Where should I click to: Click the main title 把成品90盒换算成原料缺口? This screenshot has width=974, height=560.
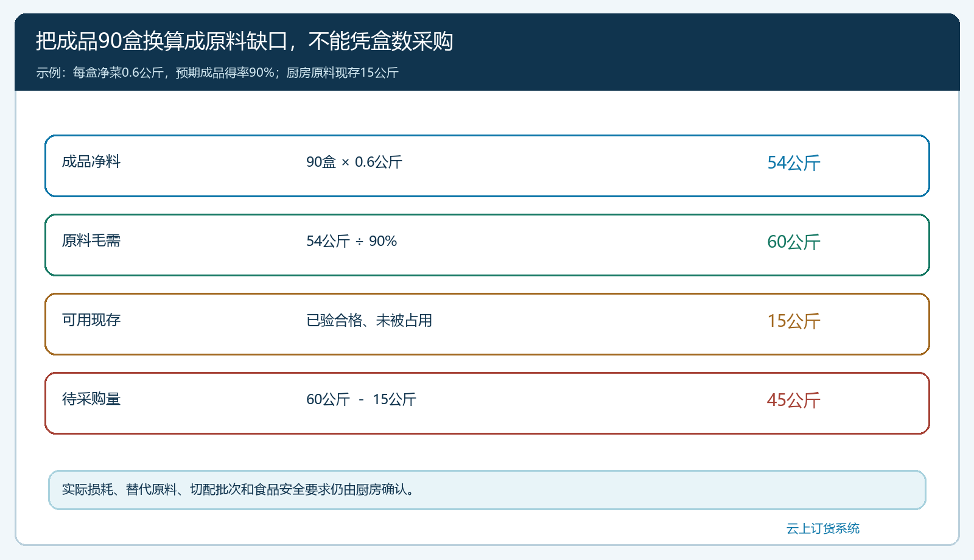(x=161, y=41)
